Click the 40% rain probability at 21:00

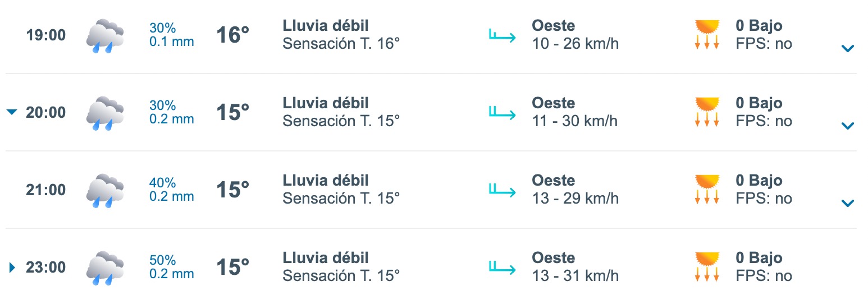coord(163,183)
